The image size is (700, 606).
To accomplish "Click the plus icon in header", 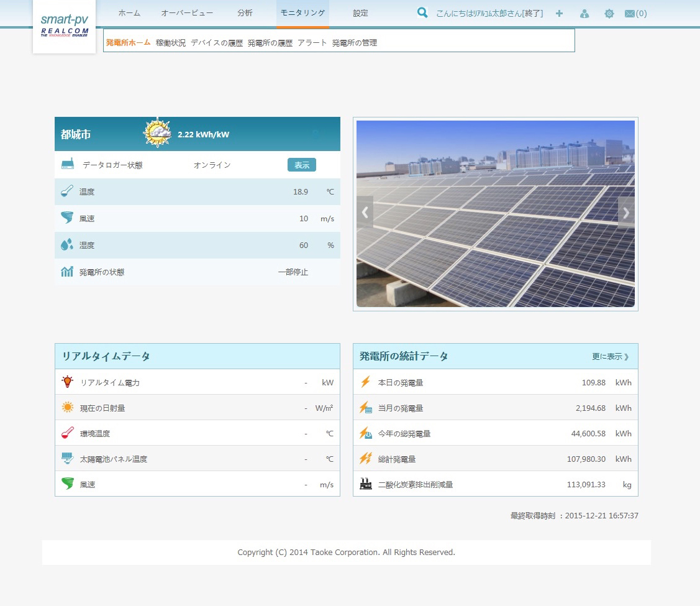I will pos(559,14).
